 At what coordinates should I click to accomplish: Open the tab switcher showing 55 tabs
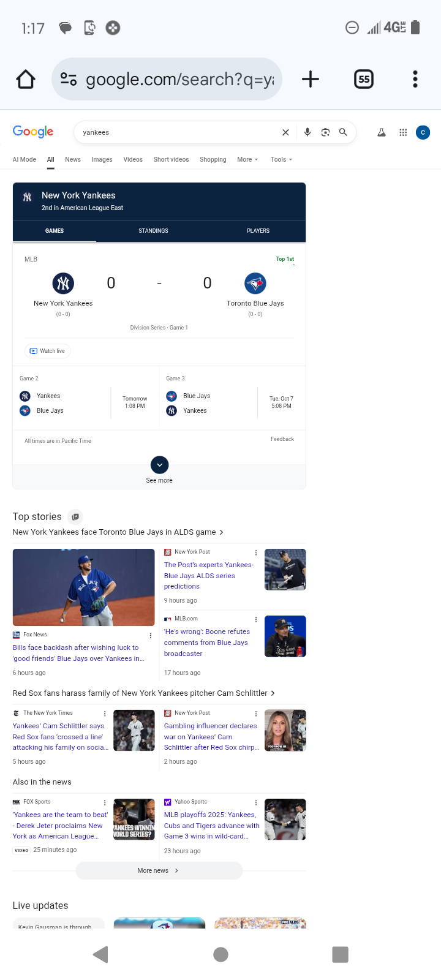364,79
